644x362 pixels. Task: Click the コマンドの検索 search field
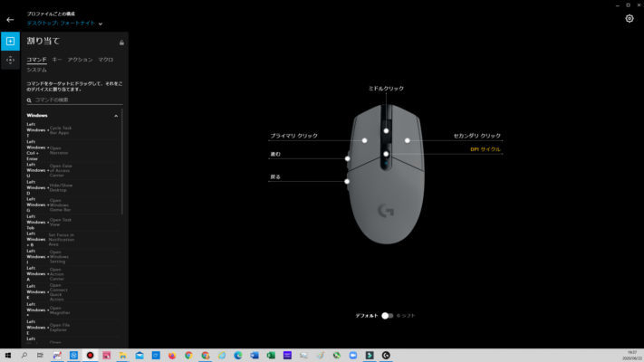[75, 100]
